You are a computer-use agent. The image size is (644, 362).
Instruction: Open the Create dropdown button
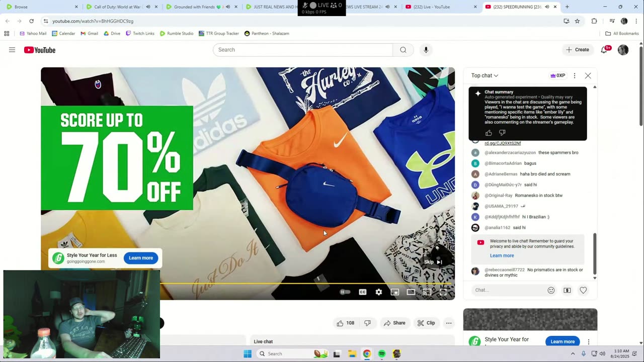coord(577,50)
